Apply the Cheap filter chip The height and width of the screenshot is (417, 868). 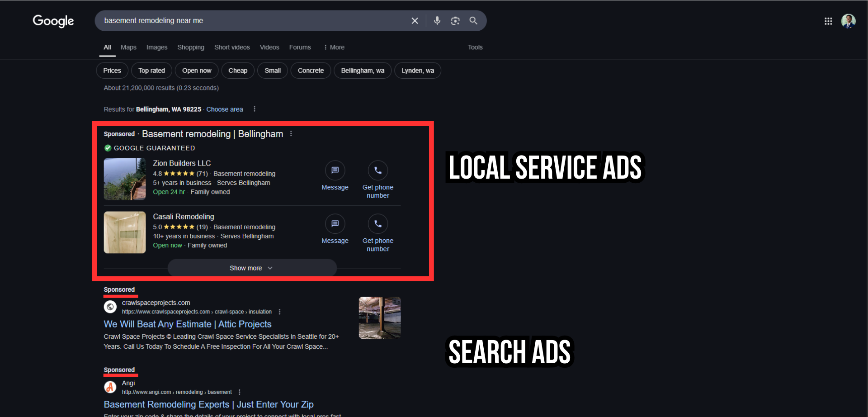pyautogui.click(x=238, y=71)
